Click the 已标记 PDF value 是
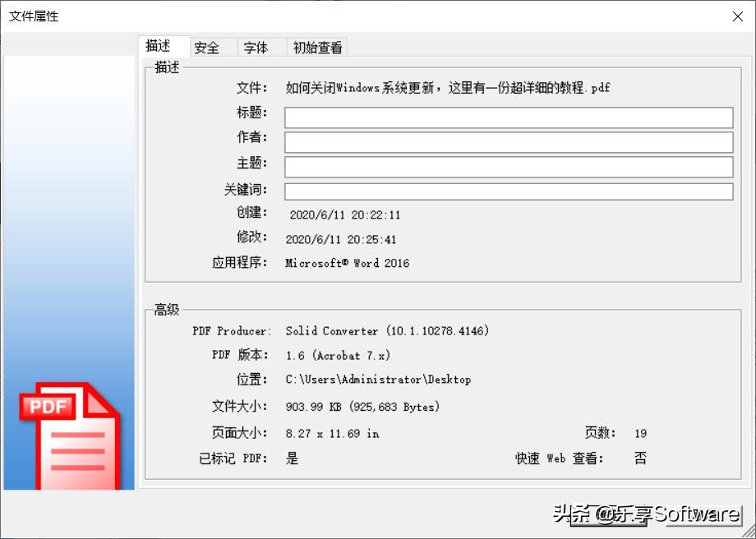This screenshot has width=756, height=539. 292,458
